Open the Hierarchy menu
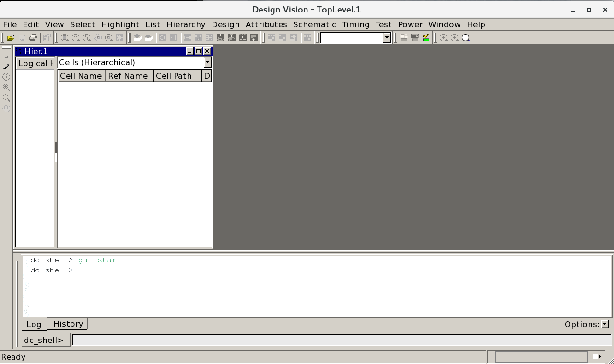Screen dimensions: 614x364 point(186,24)
